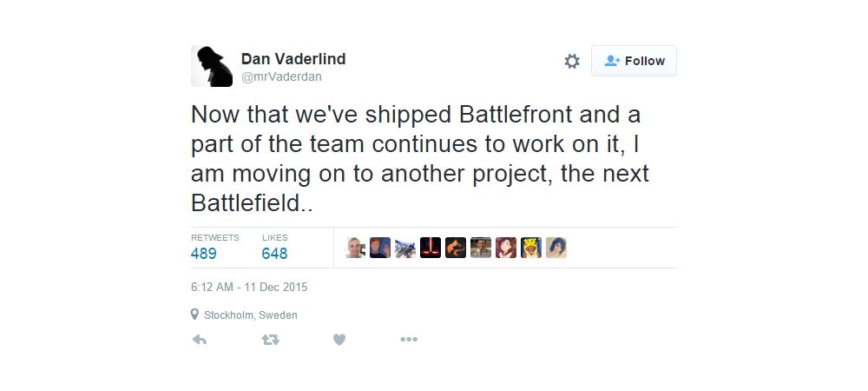Follow Dan Vaderlind

click(x=634, y=61)
